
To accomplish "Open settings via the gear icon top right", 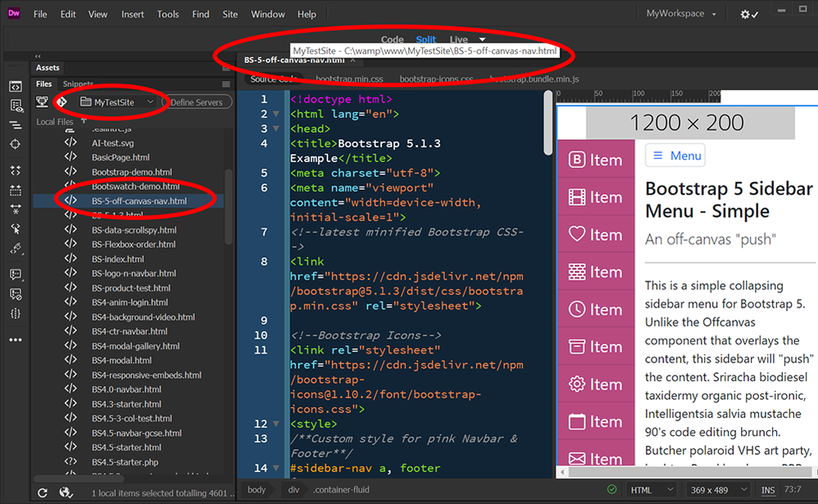I will [743, 14].
